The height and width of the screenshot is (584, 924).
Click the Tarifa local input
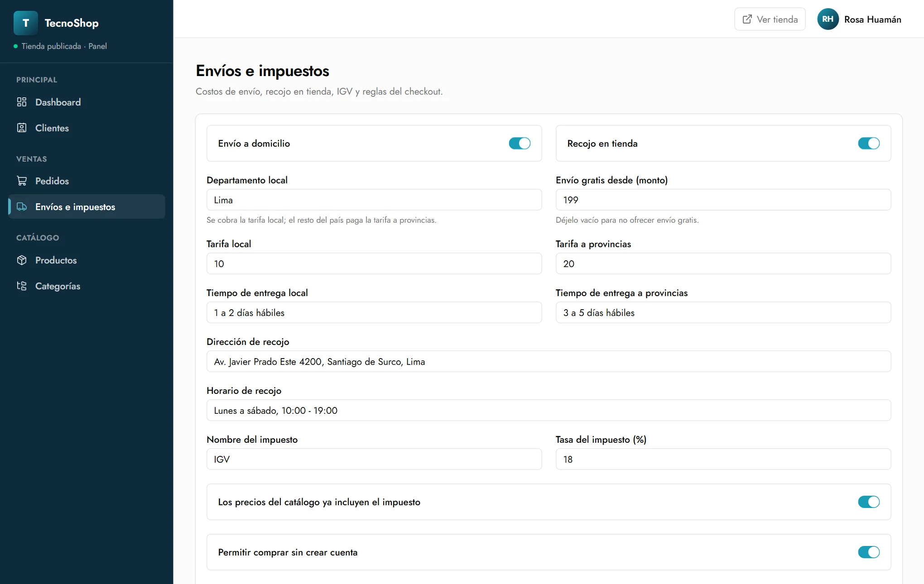374,264
